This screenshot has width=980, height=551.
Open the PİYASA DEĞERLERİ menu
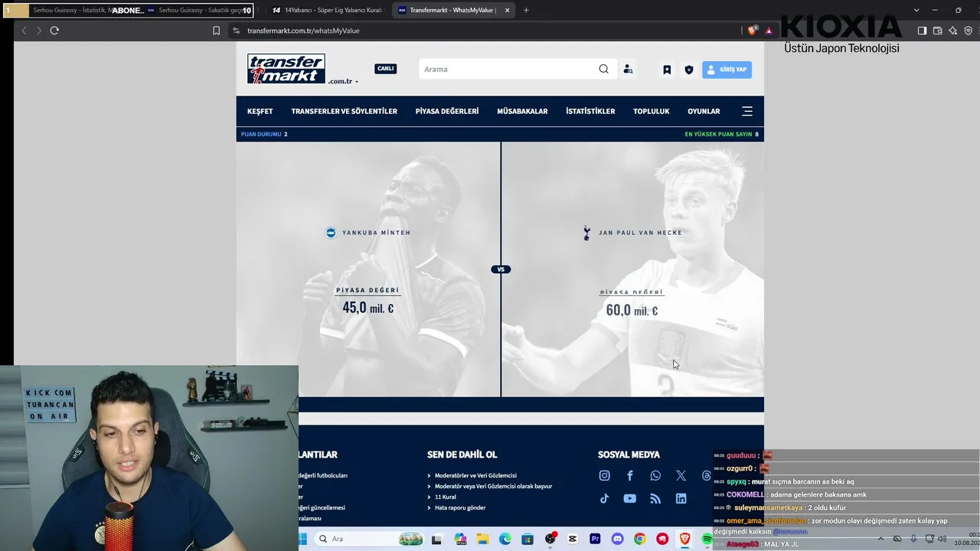[x=447, y=112]
